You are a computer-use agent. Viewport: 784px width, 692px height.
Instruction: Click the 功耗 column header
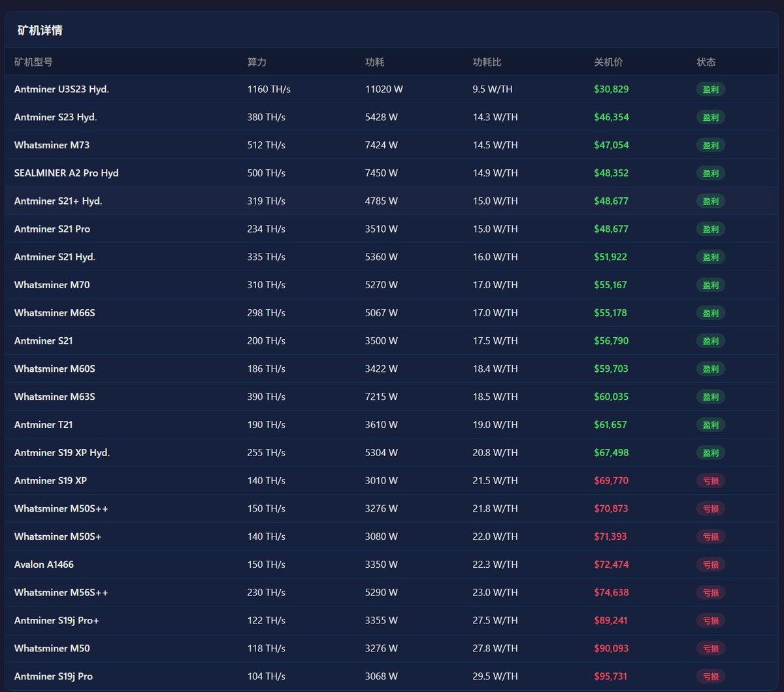(374, 62)
